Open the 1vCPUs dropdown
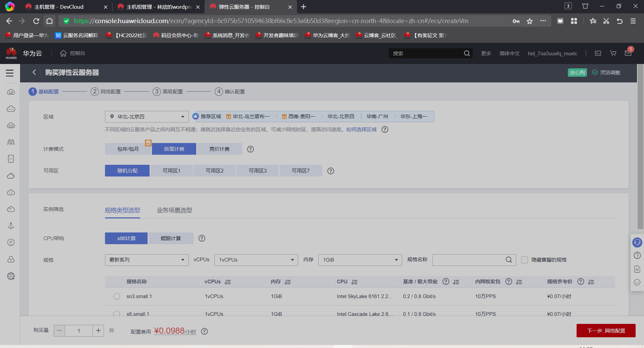This screenshot has height=348, width=644. click(x=256, y=260)
